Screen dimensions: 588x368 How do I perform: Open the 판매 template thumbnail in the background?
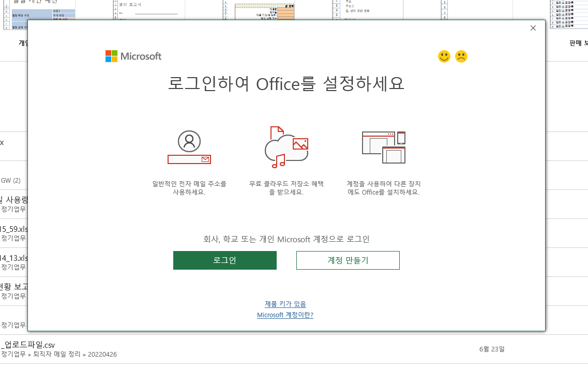(569, 14)
